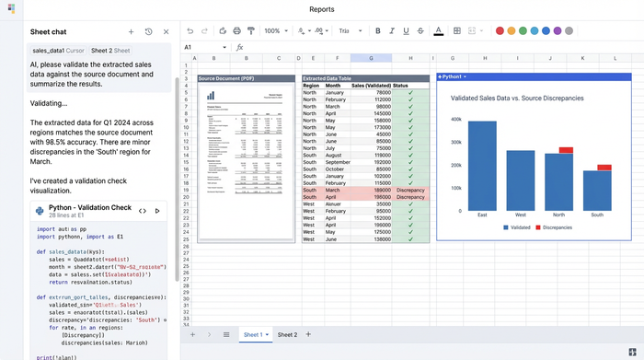
Task: Click the Region column header cell
Action: (313, 86)
